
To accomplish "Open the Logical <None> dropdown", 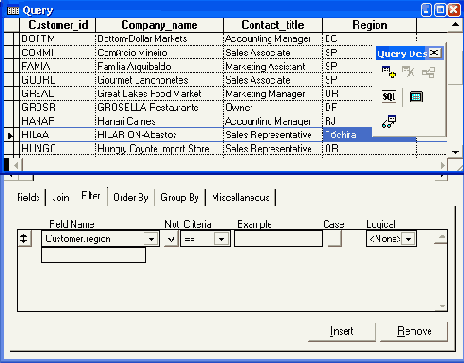I will [x=408, y=239].
